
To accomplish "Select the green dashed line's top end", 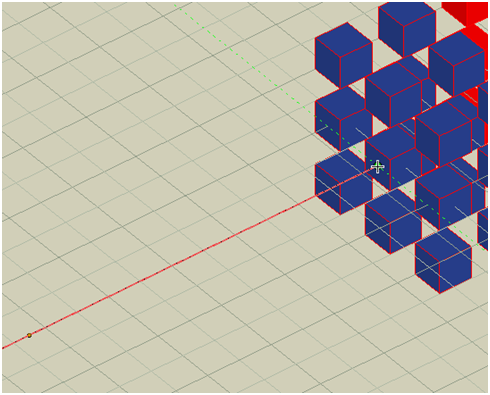I will click(x=176, y=6).
